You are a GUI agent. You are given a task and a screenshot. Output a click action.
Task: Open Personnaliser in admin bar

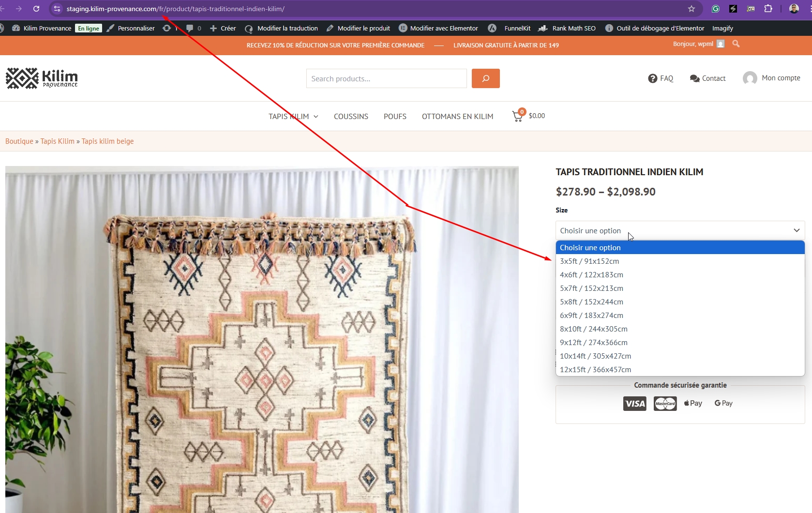click(x=131, y=28)
